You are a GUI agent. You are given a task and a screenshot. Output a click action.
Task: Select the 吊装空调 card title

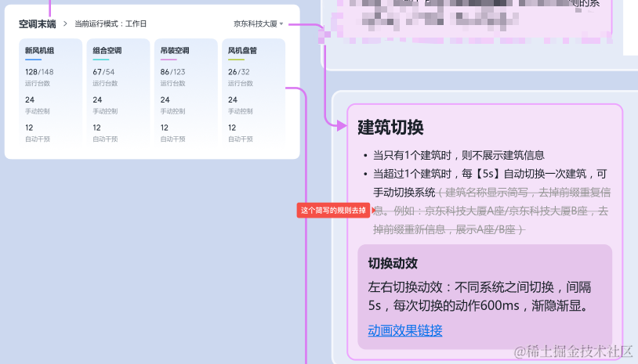[x=175, y=51]
